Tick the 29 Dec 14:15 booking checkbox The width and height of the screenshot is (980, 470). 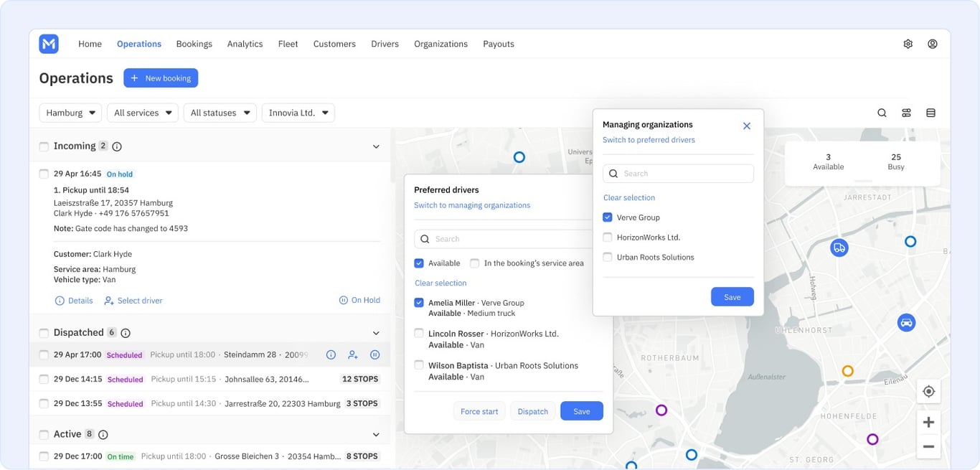tap(44, 379)
